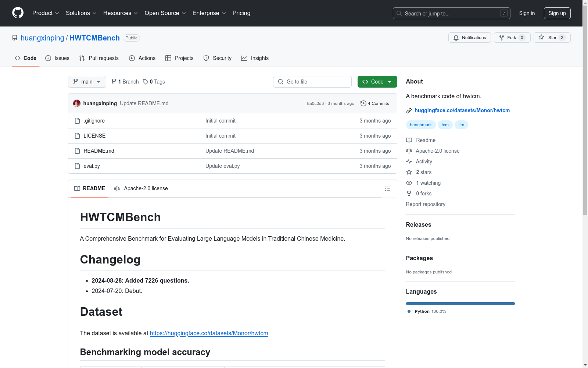Click the bell icon in Notifications button
588x368 pixels.
456,38
